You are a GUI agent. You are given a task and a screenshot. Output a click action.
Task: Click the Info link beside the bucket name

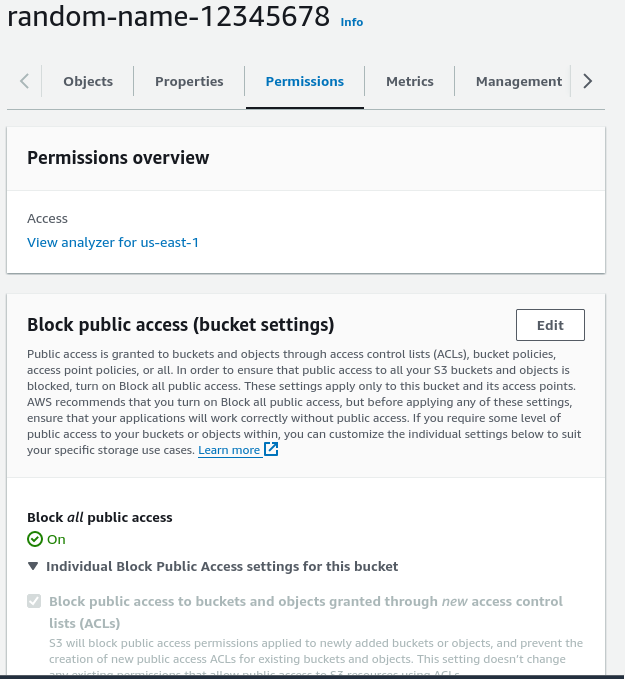click(352, 21)
